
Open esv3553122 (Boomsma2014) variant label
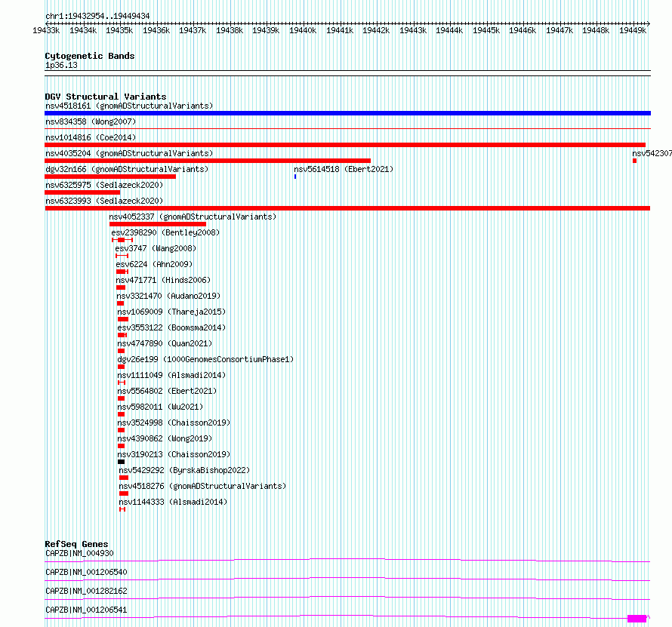(171, 327)
